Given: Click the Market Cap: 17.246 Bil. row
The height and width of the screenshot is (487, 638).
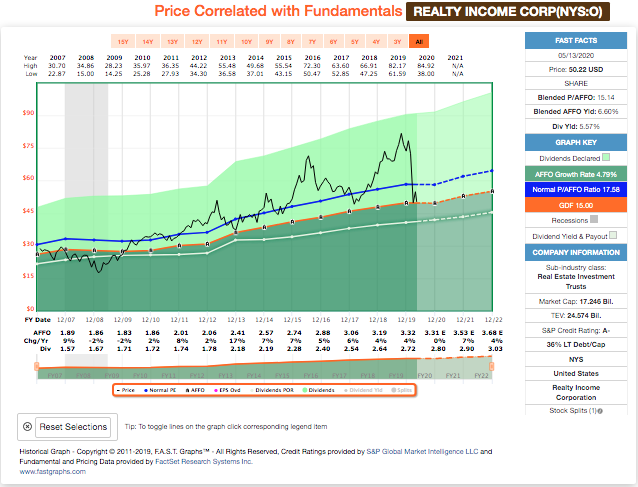Looking at the screenshot, I should (576, 301).
